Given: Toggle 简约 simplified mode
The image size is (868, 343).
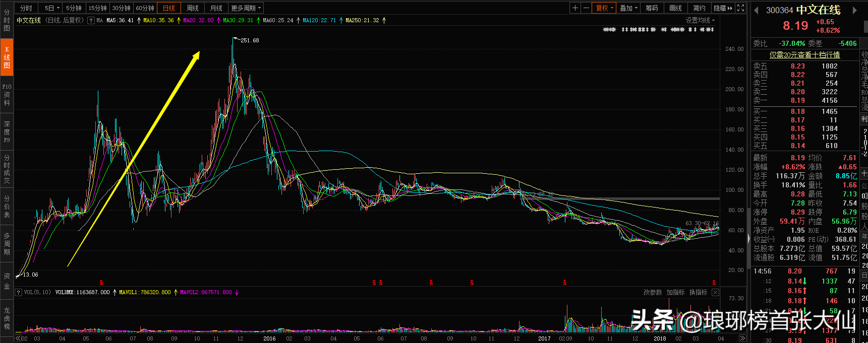Looking at the screenshot, I should click(699, 8).
